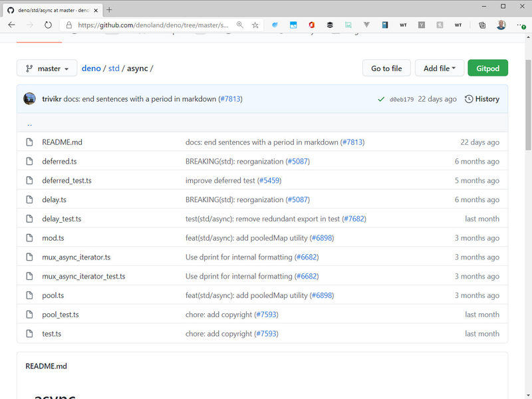532x399 pixels.
Task: Open the master branch selector dropdown
Action: (47, 68)
